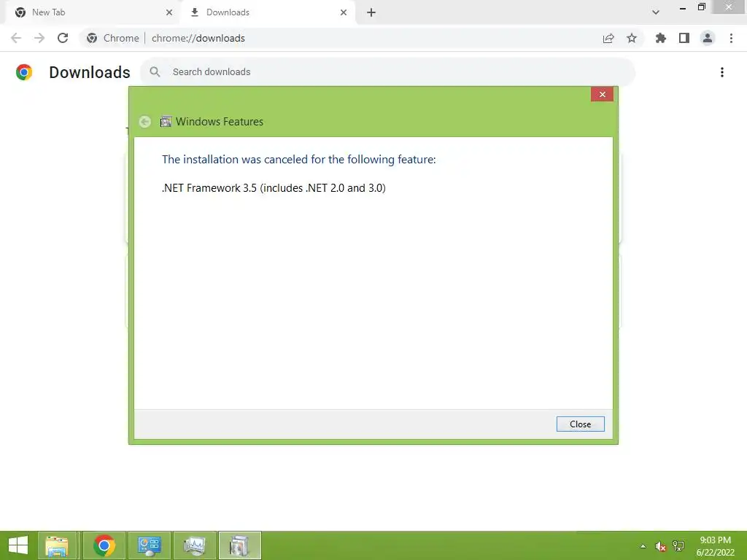Click the Windows Features title icon
Screen dimensions: 747x560
(166, 122)
